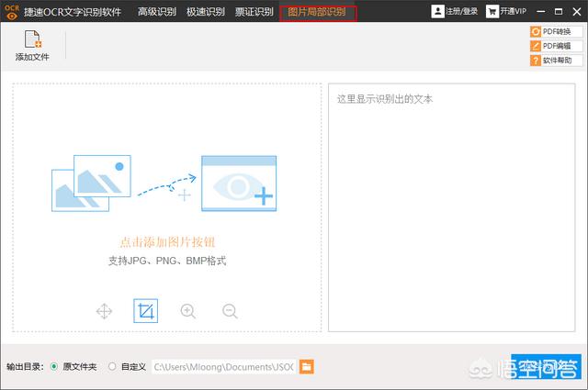Select the 自定义 radio button

point(112,366)
